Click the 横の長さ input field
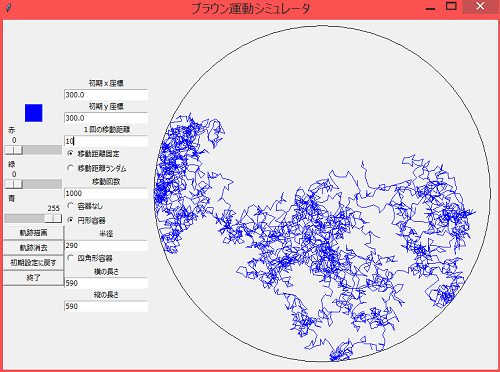This screenshot has height=372, width=500. (x=106, y=283)
